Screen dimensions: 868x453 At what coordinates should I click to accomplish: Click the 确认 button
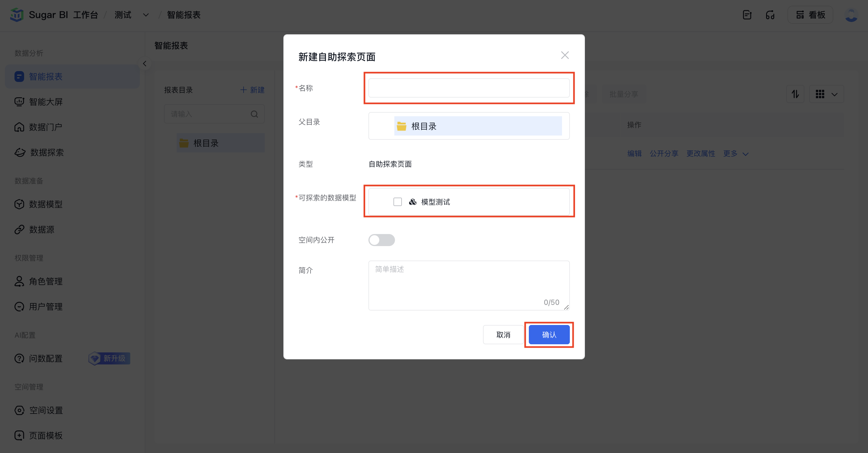pos(549,335)
